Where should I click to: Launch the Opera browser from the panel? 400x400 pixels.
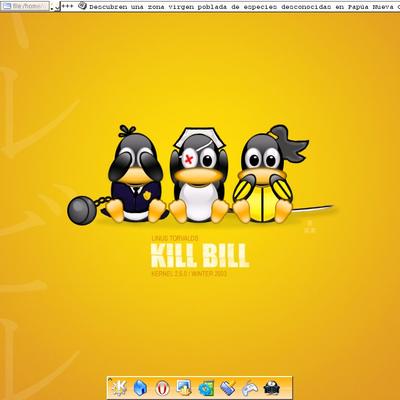(x=163, y=388)
